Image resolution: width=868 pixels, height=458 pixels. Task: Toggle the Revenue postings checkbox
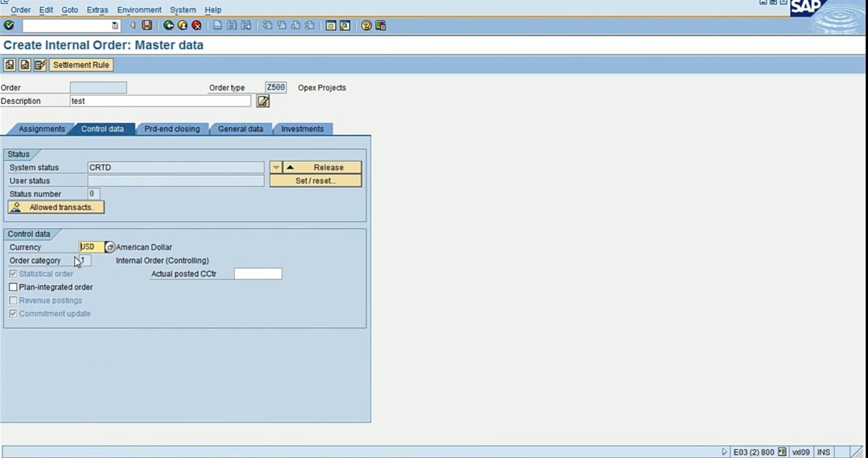point(13,300)
